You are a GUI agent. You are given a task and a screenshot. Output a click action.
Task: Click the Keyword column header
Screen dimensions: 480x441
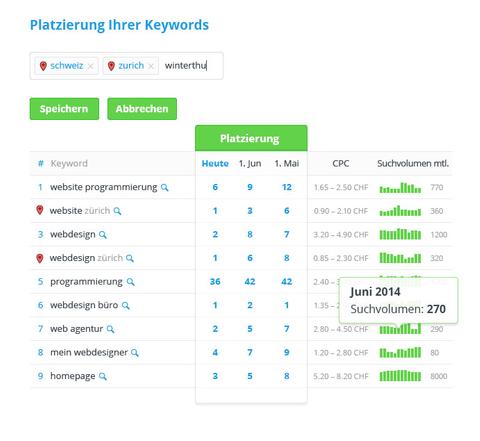[69, 163]
